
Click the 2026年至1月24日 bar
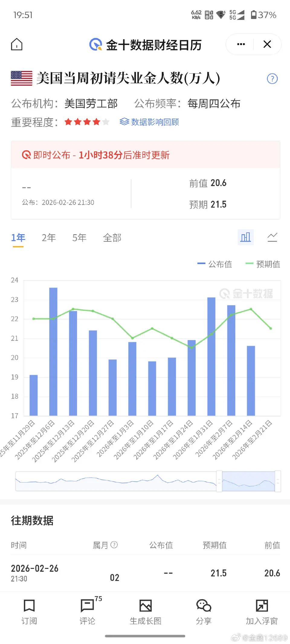point(192,378)
